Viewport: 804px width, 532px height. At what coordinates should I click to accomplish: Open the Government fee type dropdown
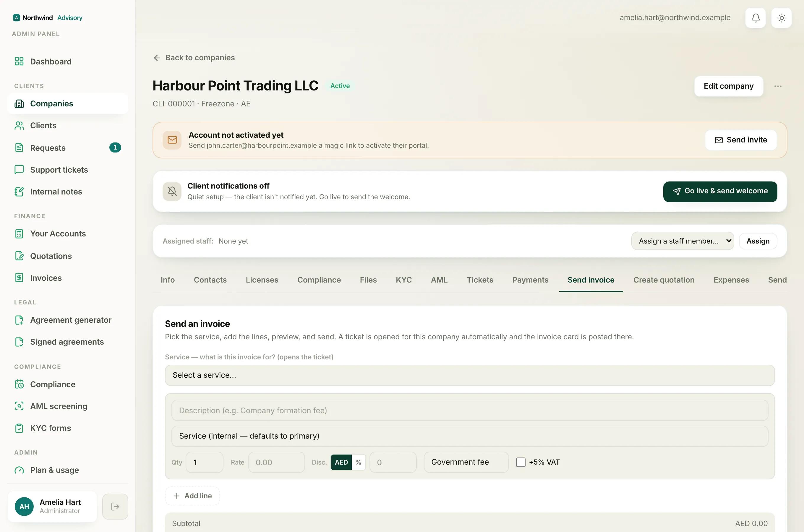point(466,462)
